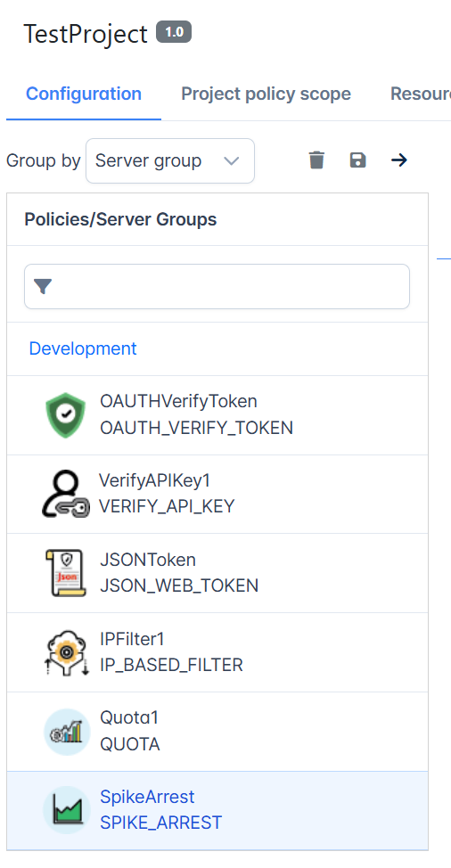Click the JSONToken scroll document icon

pos(66,573)
